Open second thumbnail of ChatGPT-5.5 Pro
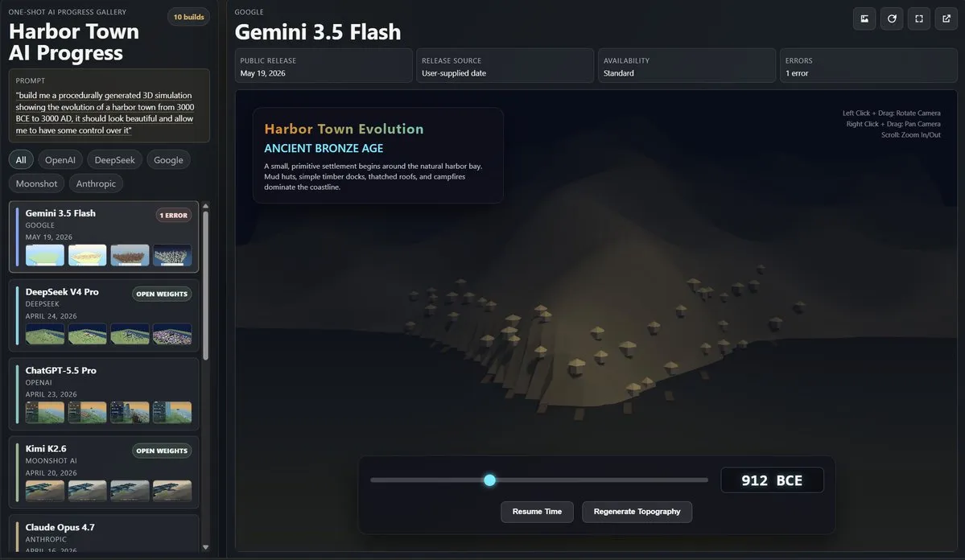The width and height of the screenshot is (965, 560). tap(88, 412)
